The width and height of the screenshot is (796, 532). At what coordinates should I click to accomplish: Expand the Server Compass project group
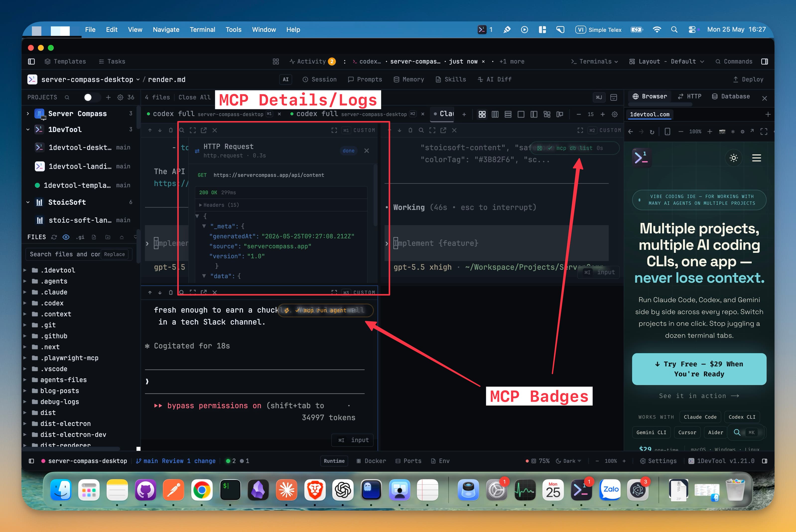(28, 114)
